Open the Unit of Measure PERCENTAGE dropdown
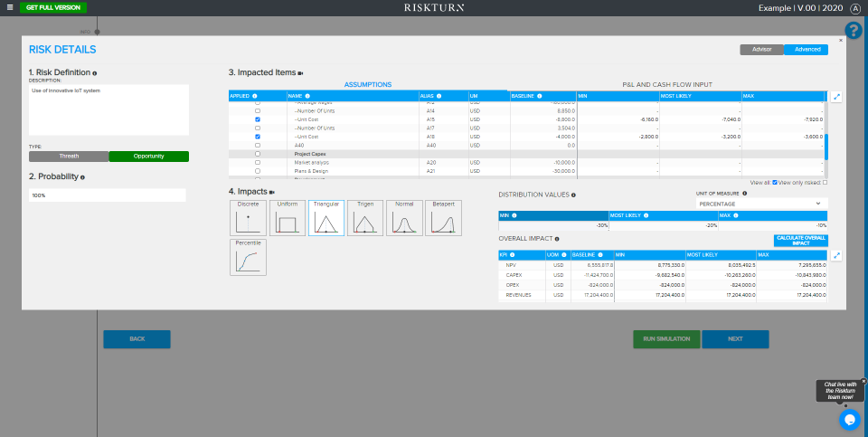The height and width of the screenshot is (437, 868). pyautogui.click(x=761, y=204)
